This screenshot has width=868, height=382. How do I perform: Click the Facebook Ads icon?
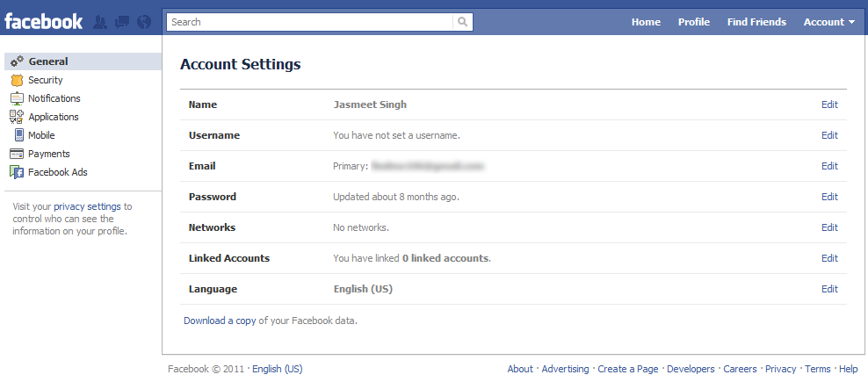pos(18,172)
